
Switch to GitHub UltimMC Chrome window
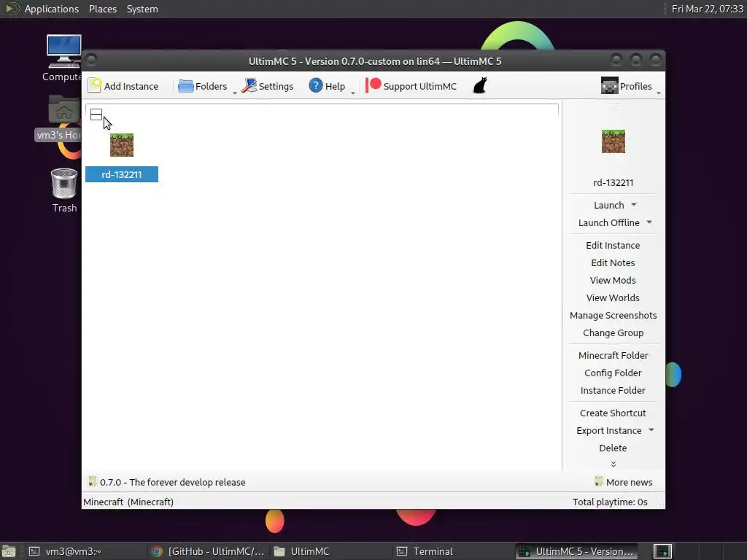pos(207,551)
